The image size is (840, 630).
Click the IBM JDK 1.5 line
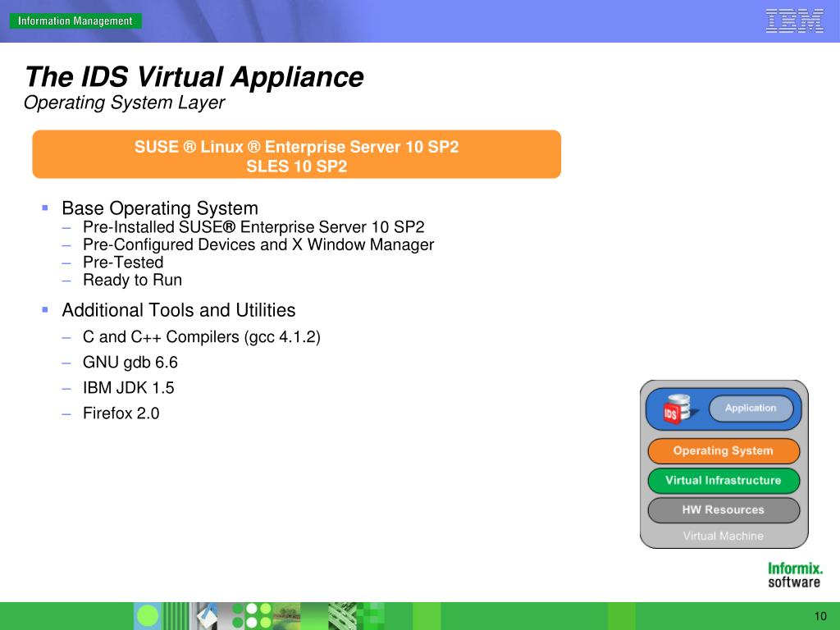pos(129,388)
